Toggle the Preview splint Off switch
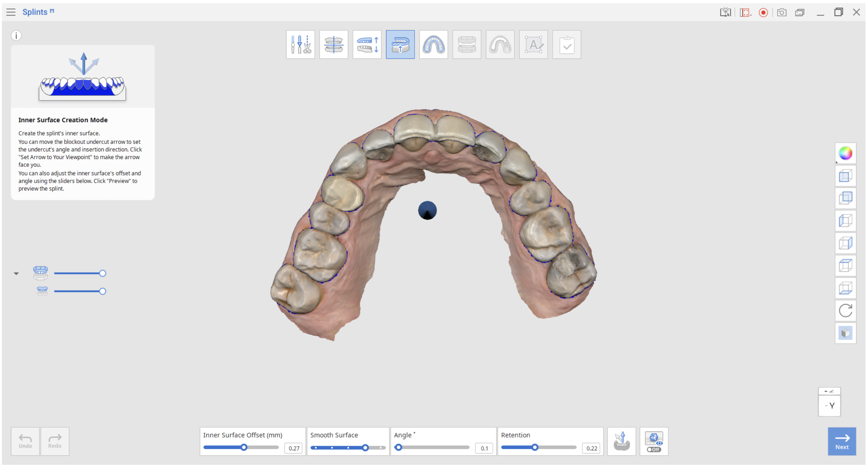Viewport: 868px width, 467px height. point(654,441)
